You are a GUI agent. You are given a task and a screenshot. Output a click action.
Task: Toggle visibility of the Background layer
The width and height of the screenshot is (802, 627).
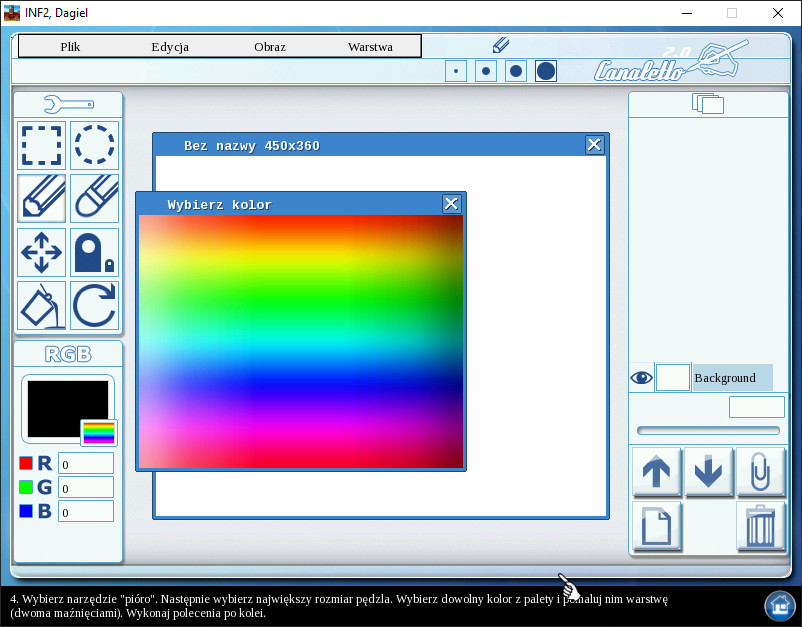click(x=641, y=377)
